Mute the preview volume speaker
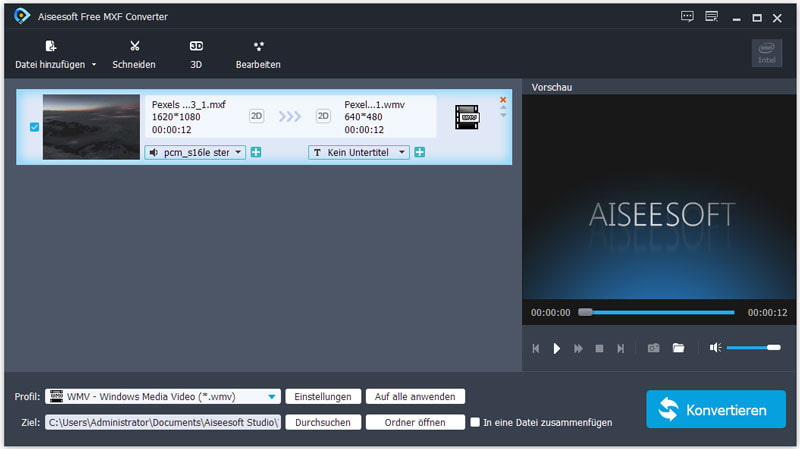 pos(715,347)
